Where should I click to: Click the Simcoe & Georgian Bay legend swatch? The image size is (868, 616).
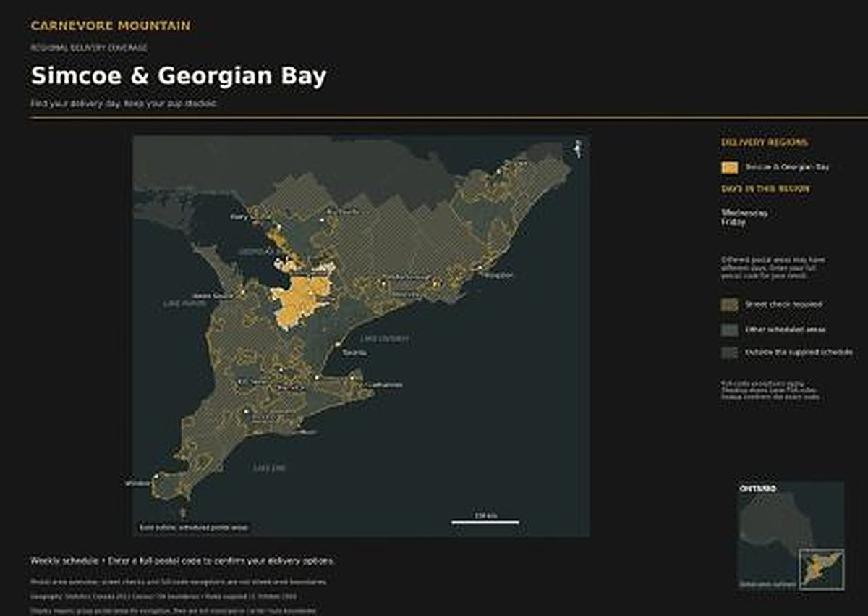point(729,167)
